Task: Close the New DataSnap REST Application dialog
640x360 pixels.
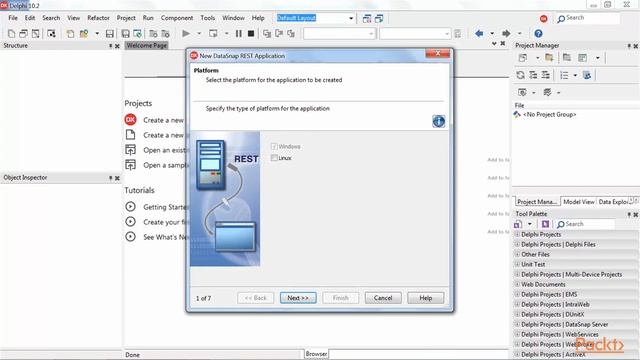Action: (438, 53)
